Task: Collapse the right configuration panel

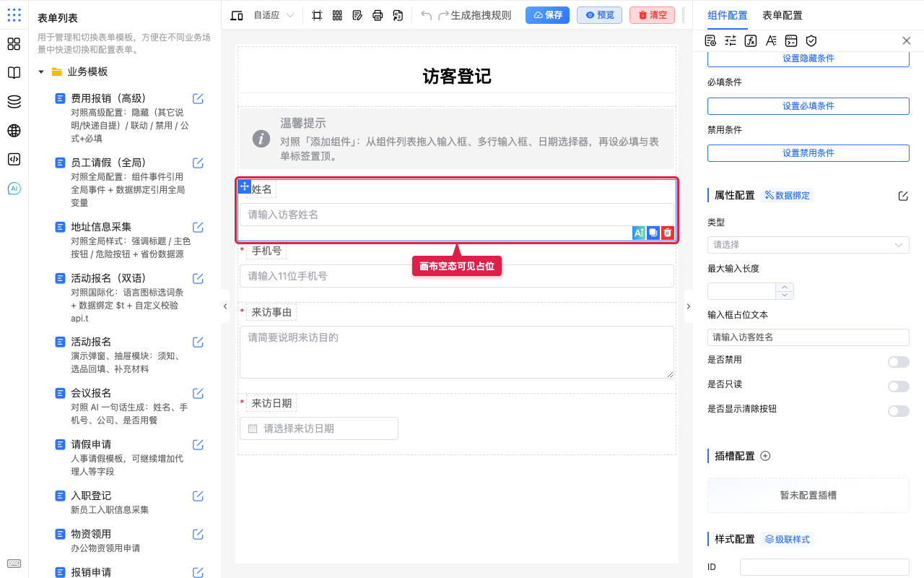Action: click(688, 306)
